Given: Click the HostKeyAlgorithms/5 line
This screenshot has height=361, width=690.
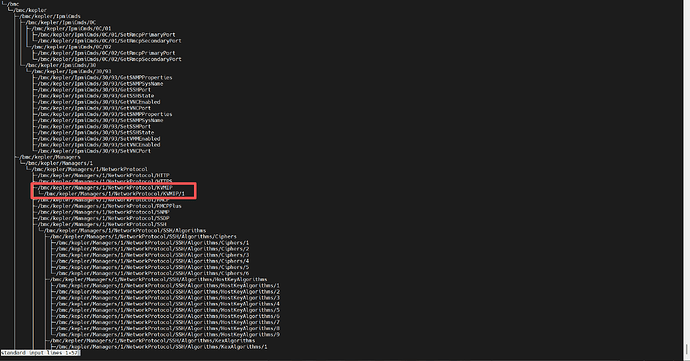Looking at the screenshot, I should [168, 310].
